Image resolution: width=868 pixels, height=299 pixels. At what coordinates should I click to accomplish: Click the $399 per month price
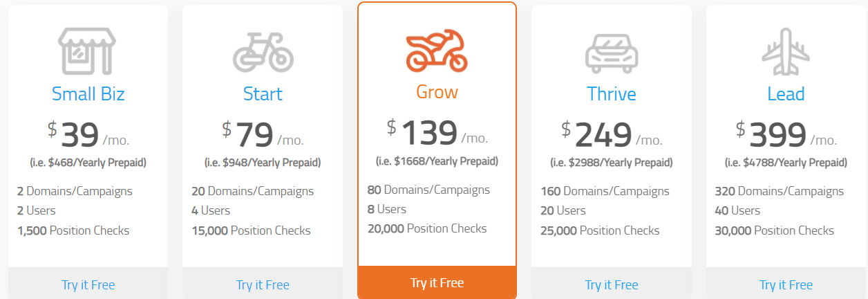click(786, 135)
